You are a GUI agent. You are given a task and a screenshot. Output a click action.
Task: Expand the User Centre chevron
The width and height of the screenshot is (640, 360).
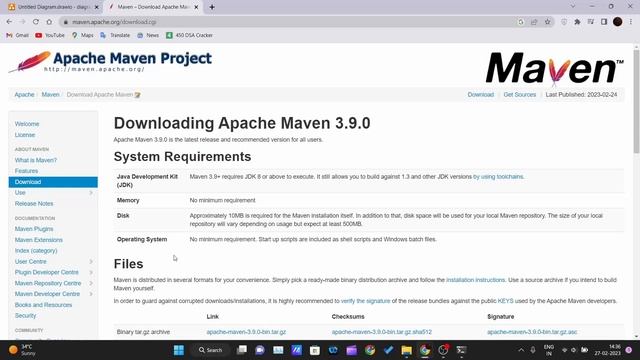91,262
